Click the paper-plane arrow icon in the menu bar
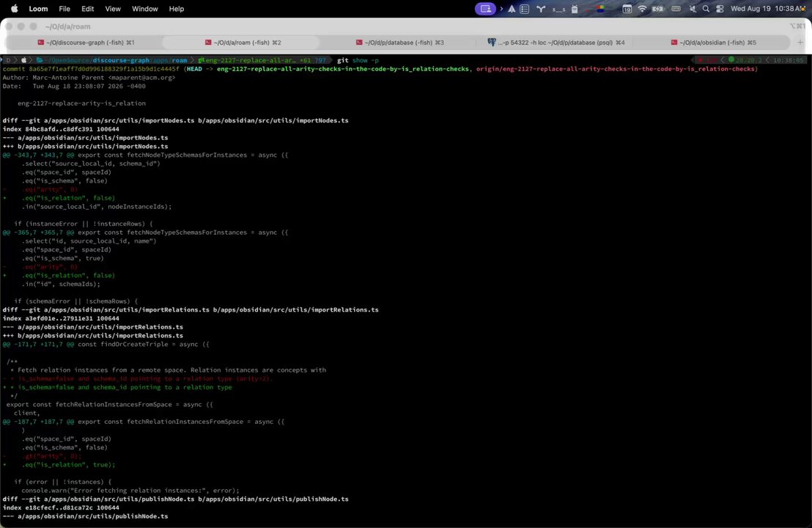Screen dimensions: 812x528 (512, 9)
